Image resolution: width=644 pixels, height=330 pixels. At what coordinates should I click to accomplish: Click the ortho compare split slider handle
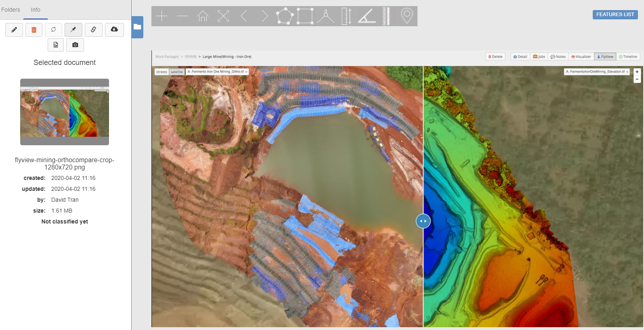pyautogui.click(x=423, y=221)
